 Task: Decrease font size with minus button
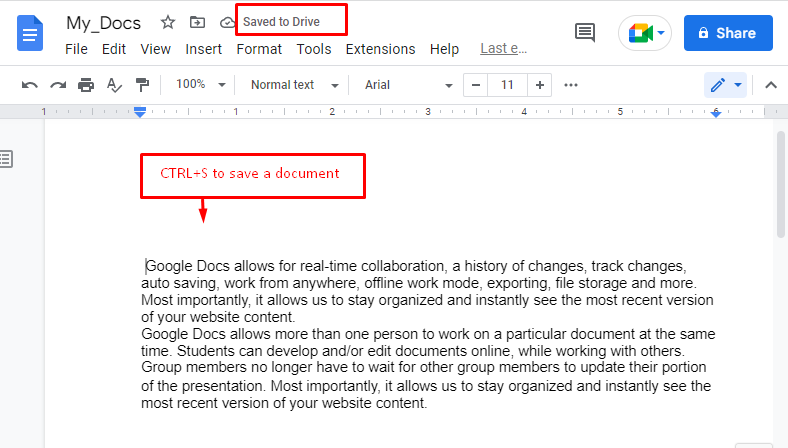475,85
